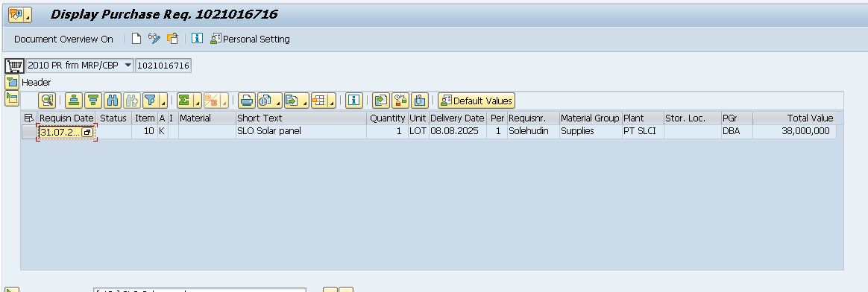Viewport: 868px width, 292px height.
Task: Click the Subtotals icon
Action: tap(211, 101)
